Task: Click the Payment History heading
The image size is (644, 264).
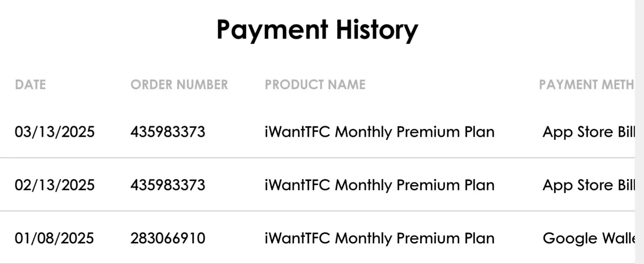Action: pyautogui.click(x=317, y=30)
